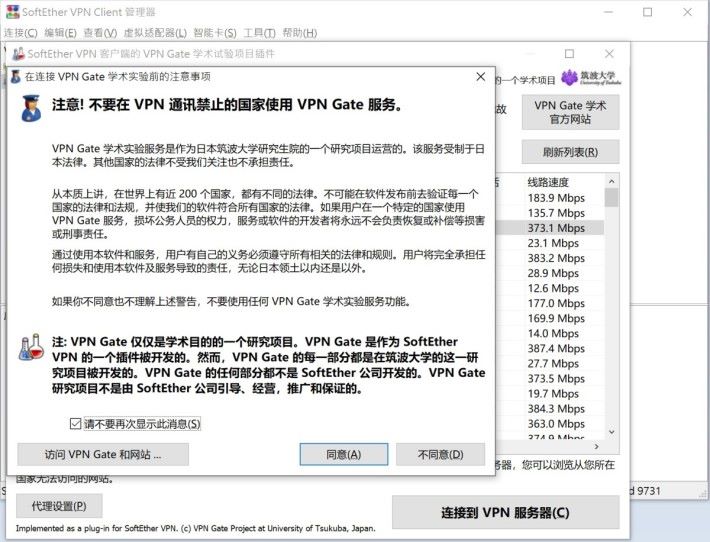Select the server row with 384.3 Mbps
Screen dimensions: 710x542
(x=549, y=408)
